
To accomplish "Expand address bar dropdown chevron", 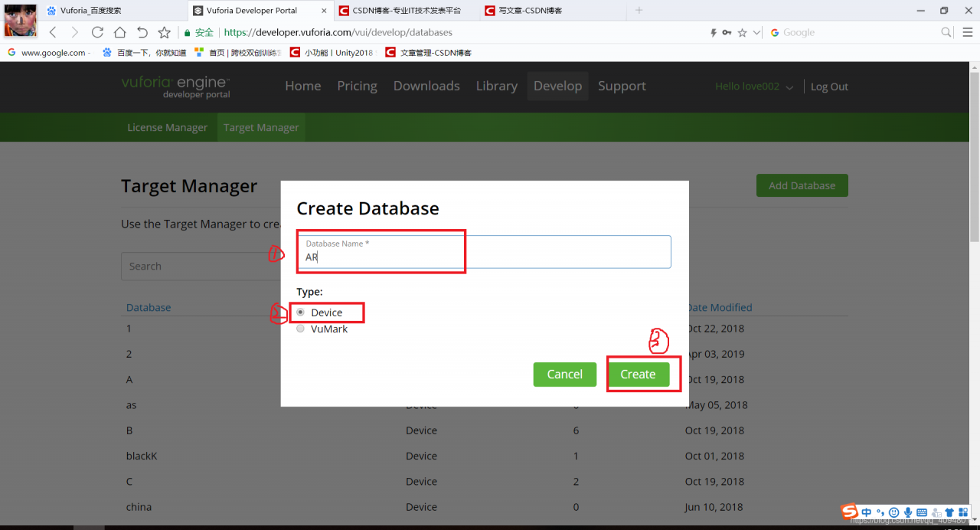I will click(756, 33).
